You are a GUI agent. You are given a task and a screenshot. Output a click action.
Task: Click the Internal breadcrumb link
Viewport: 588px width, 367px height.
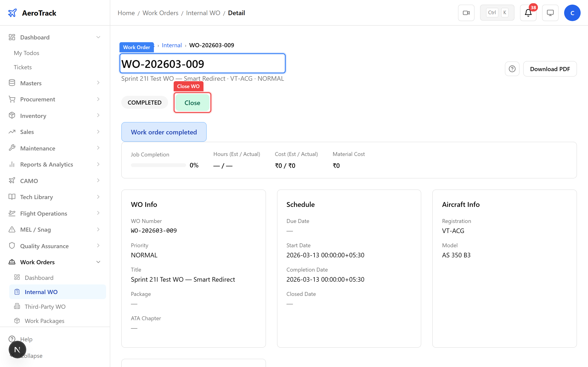(x=172, y=45)
